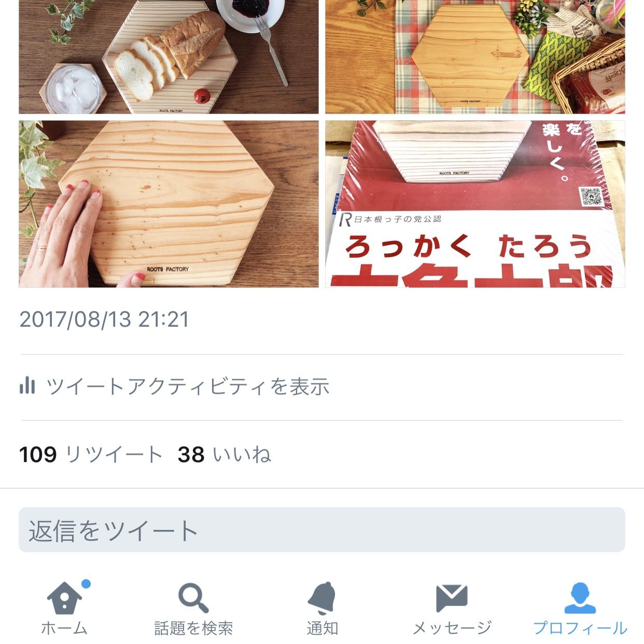
Task: Click the tweet activity bar-chart icon
Action: (x=27, y=386)
